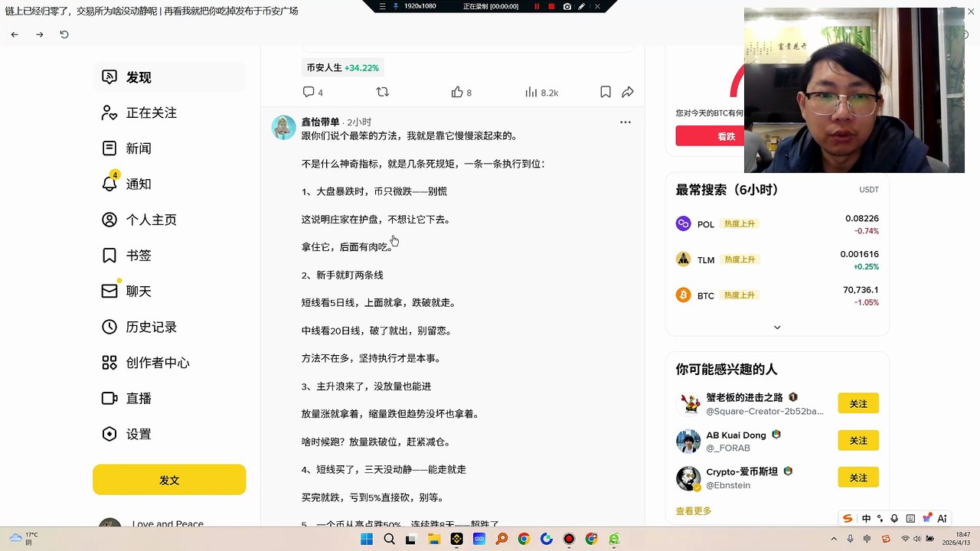Click the red 看跌 button
Image resolution: width=980 pixels, height=551 pixels.
[x=710, y=136]
